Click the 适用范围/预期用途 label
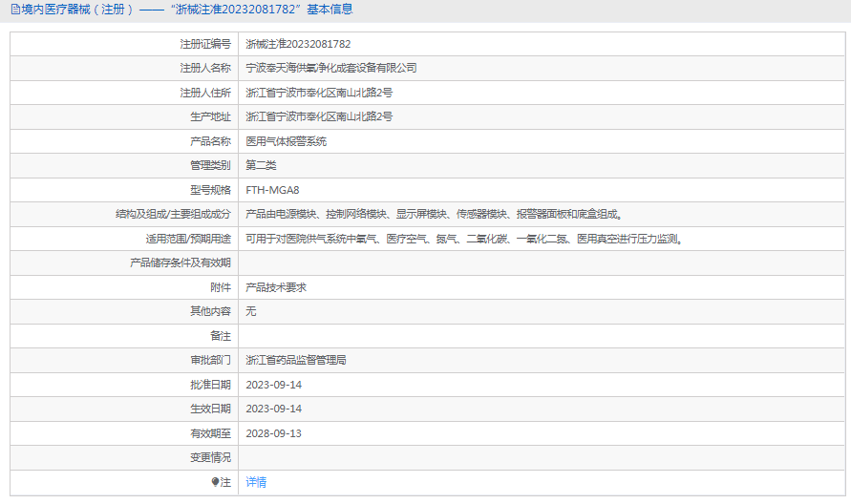Image resolution: width=851 pixels, height=504 pixels. click(x=188, y=239)
